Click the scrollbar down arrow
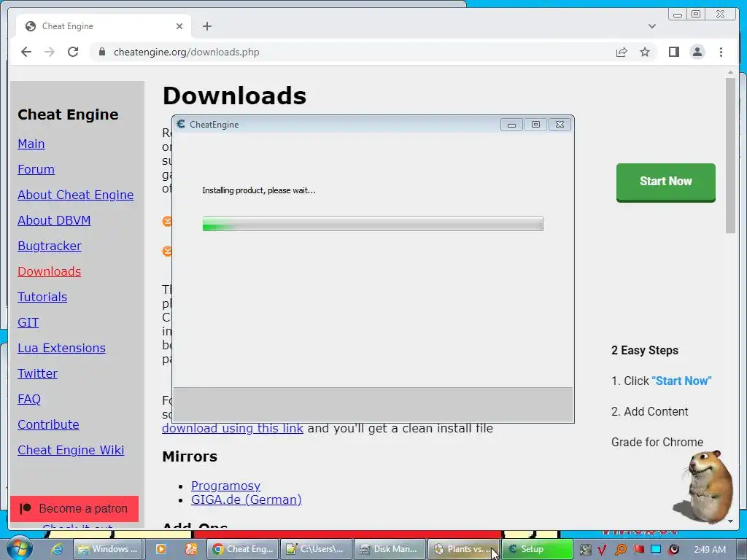 pyautogui.click(x=730, y=521)
